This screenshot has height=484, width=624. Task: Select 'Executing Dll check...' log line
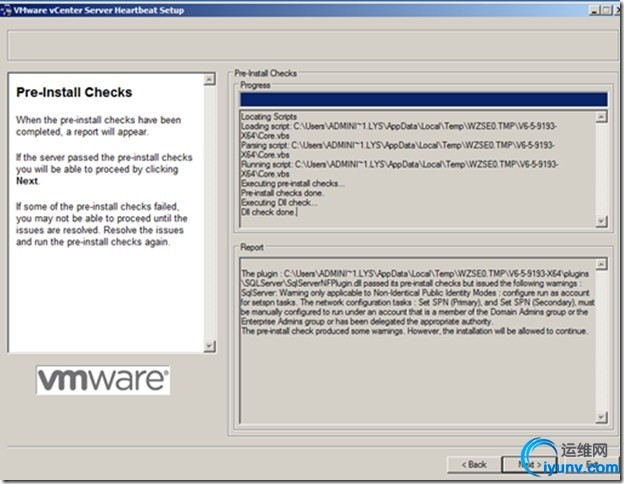click(x=279, y=203)
